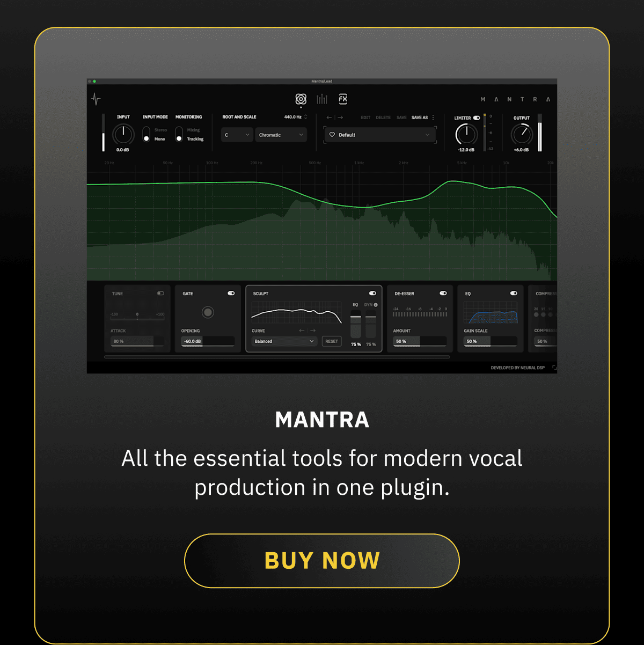Toggle between Mixing and Tracking monitoring
644x645 pixels.
179,134
